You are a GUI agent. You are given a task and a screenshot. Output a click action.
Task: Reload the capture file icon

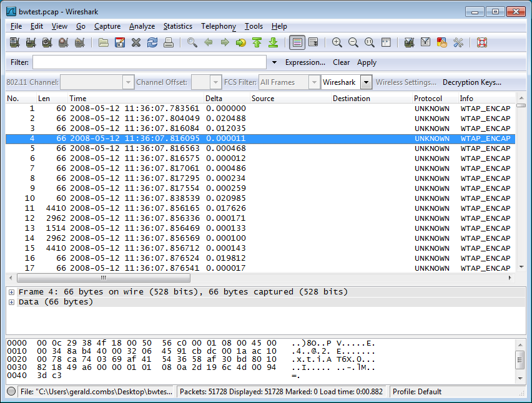152,42
